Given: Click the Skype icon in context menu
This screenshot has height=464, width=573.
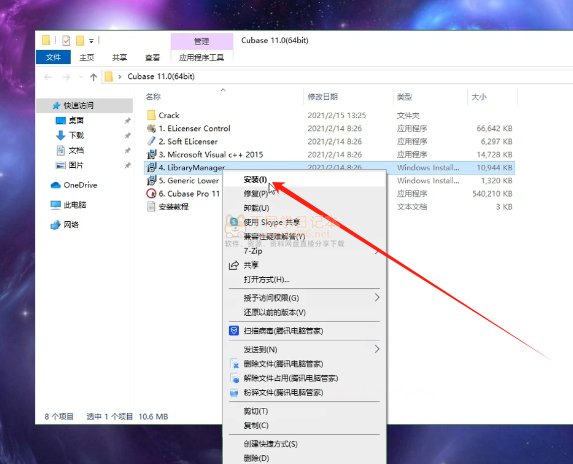Looking at the screenshot, I should pos(234,222).
